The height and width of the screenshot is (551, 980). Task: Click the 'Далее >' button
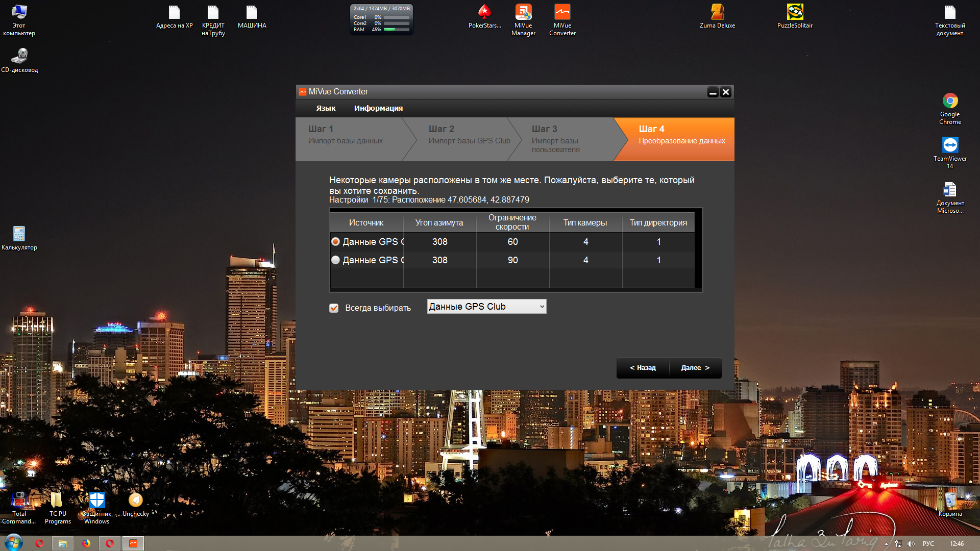[695, 368]
